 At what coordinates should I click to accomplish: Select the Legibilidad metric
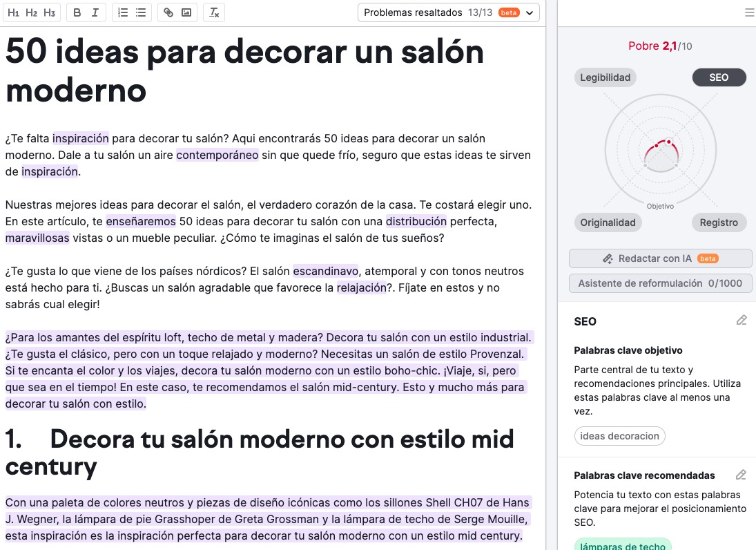(605, 77)
